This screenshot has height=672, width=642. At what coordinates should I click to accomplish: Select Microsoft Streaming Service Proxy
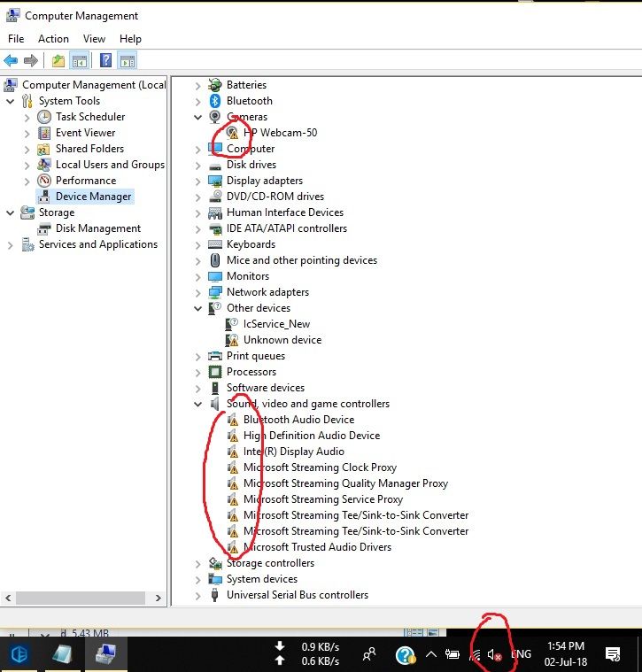pos(322,499)
